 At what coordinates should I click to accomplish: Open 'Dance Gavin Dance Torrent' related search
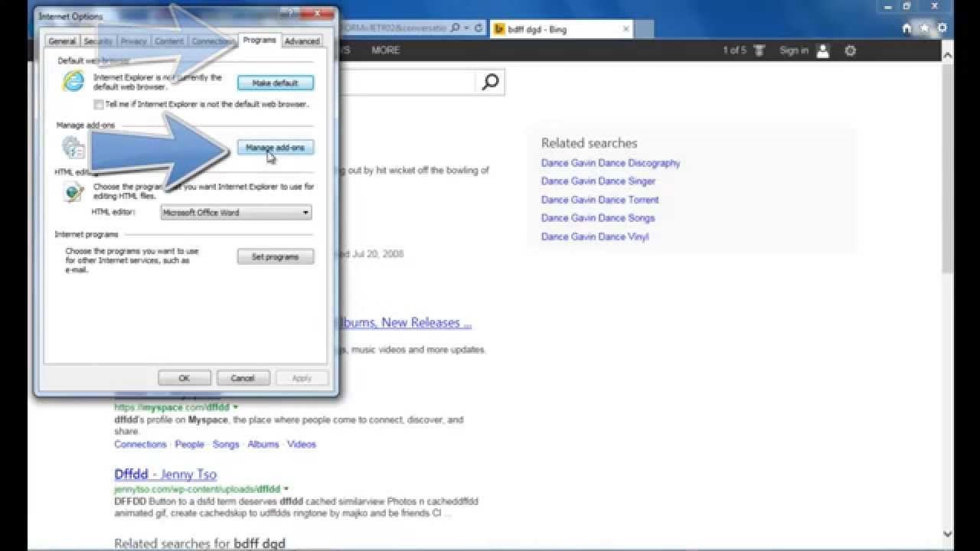599,200
